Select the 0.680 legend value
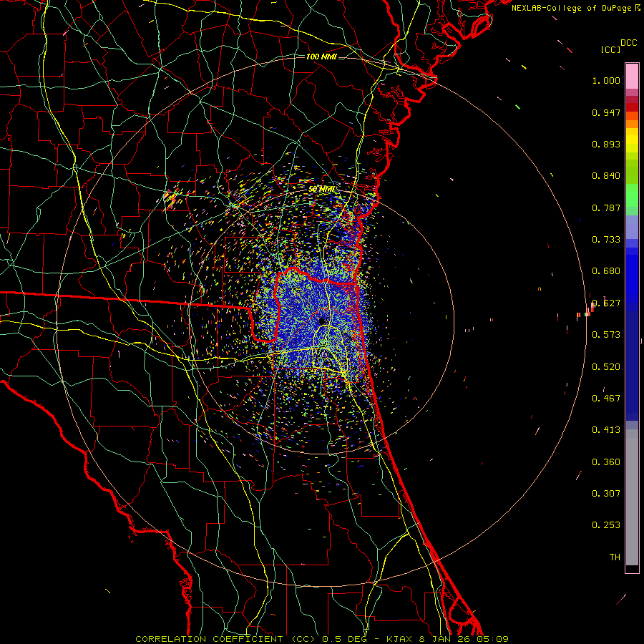 coord(606,271)
